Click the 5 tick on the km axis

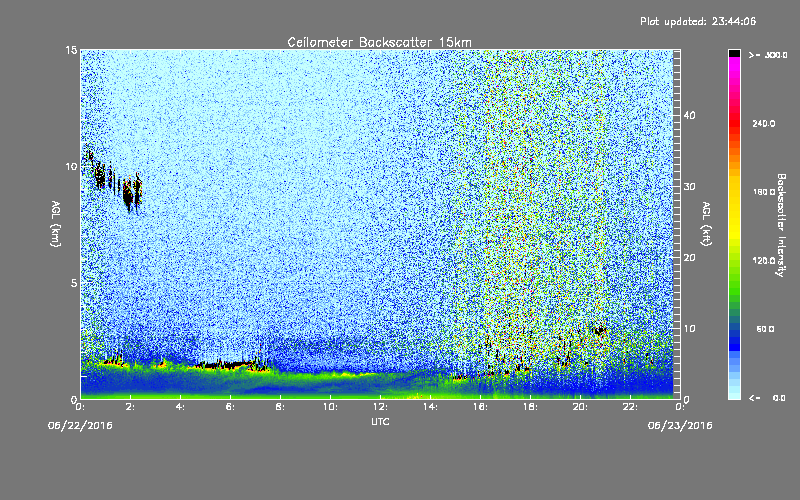[74, 283]
